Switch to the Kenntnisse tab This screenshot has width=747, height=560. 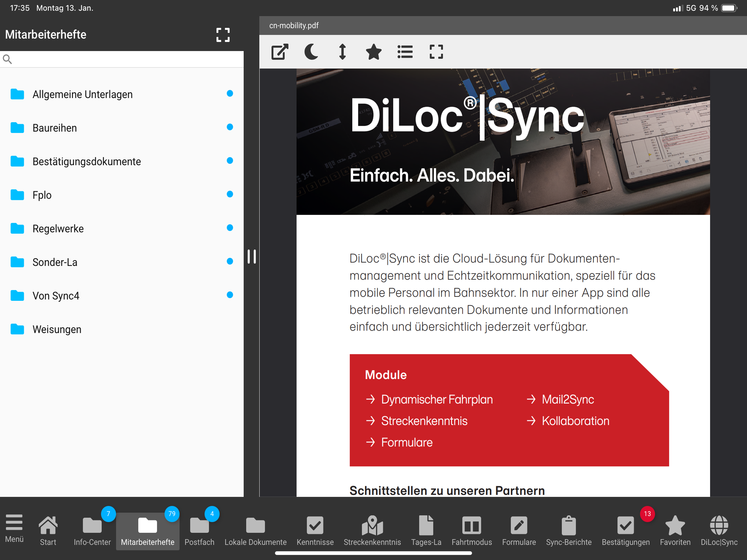315,531
